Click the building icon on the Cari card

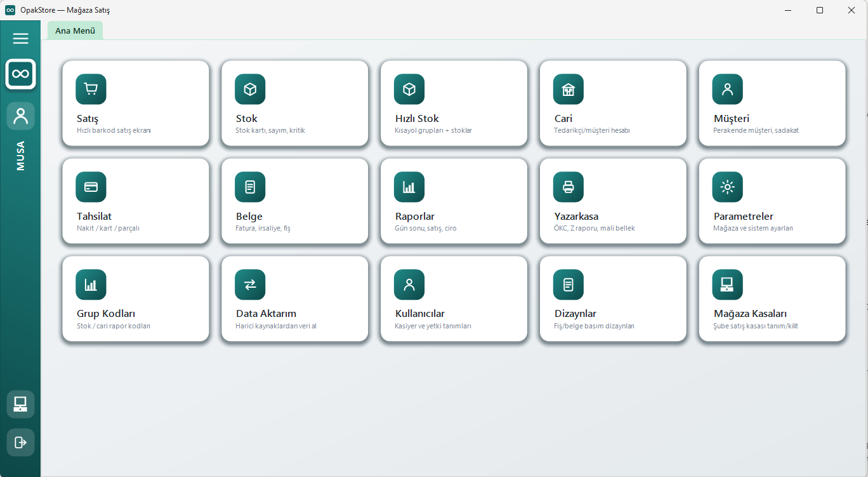569,90
